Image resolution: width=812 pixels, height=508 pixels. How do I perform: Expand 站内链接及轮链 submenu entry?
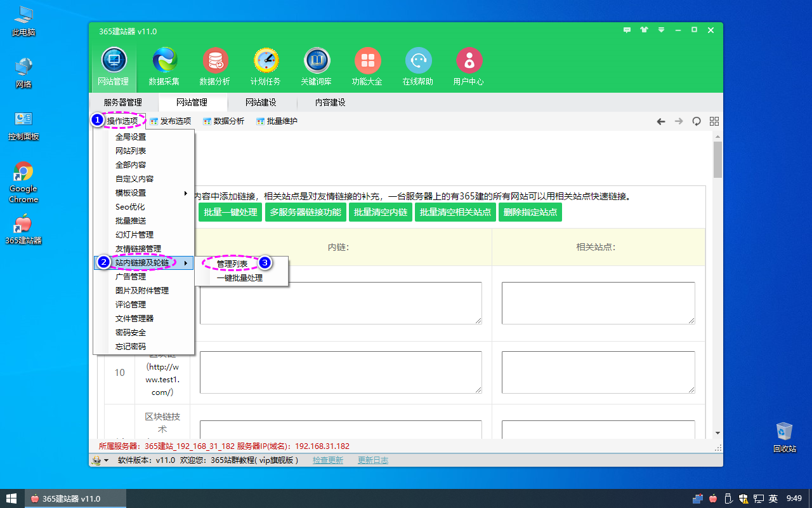(x=143, y=263)
